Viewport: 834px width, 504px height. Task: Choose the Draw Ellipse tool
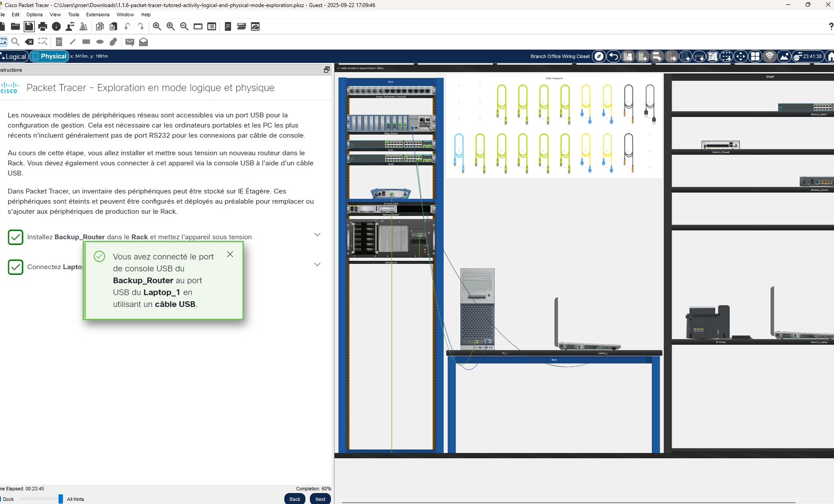pyautogui.click(x=100, y=42)
